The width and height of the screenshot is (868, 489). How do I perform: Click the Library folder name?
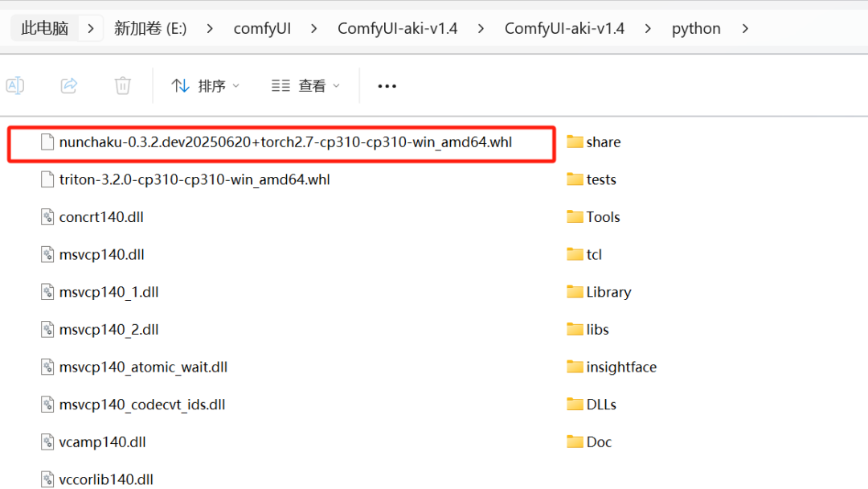(609, 293)
